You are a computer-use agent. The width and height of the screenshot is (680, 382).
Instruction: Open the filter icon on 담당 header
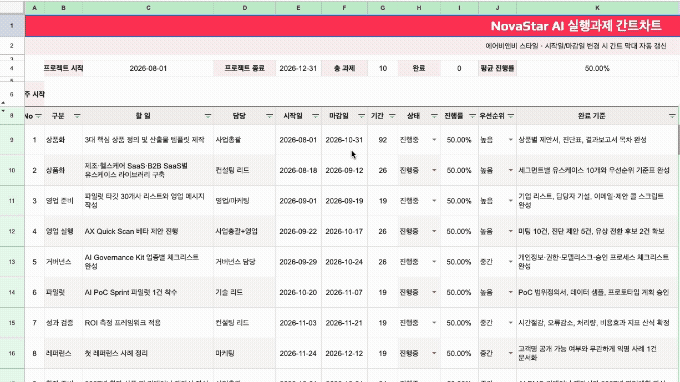pos(269,116)
